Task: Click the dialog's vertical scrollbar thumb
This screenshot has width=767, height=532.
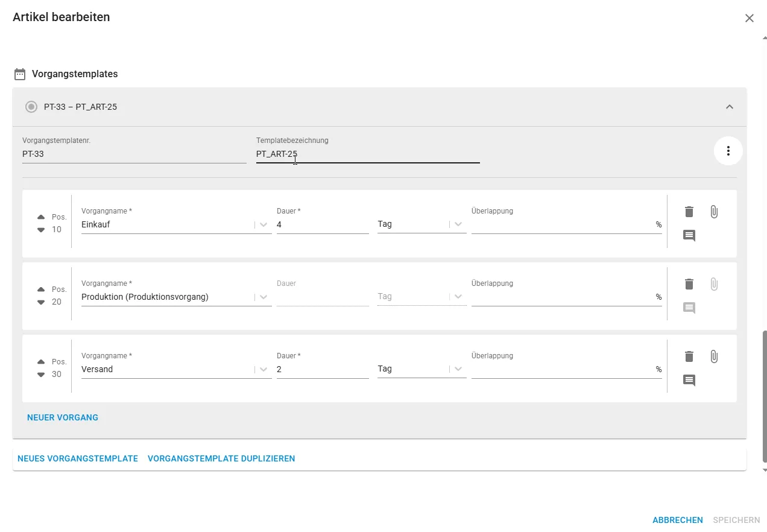Action: 765,396
